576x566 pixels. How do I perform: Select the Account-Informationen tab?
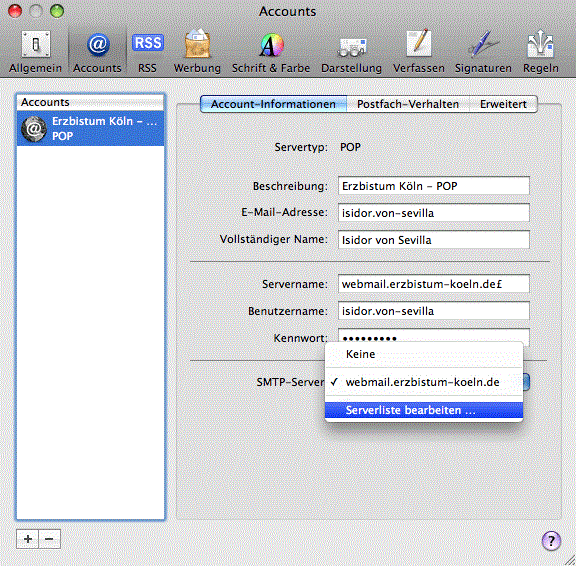point(273,104)
